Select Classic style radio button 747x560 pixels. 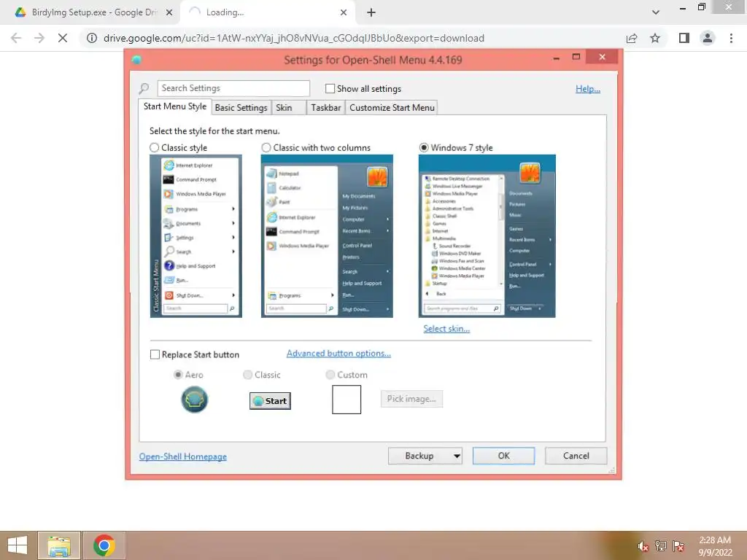click(155, 147)
